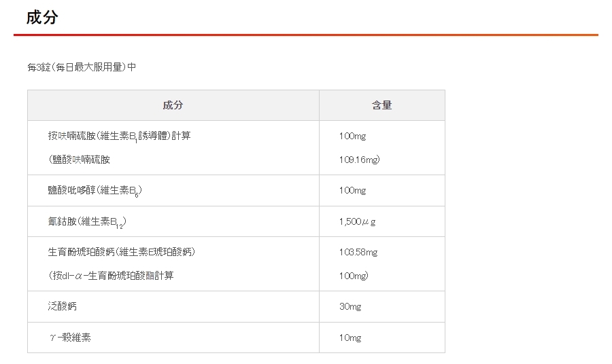Image resolution: width=612 pixels, height=364 pixels.
Task: Click the 103.58mg amount value
Action: pyautogui.click(x=358, y=252)
